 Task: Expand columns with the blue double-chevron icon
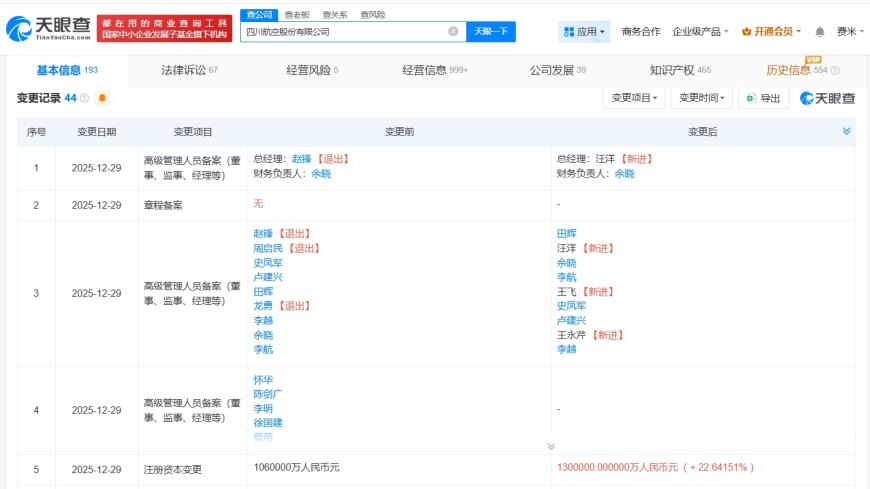847,131
